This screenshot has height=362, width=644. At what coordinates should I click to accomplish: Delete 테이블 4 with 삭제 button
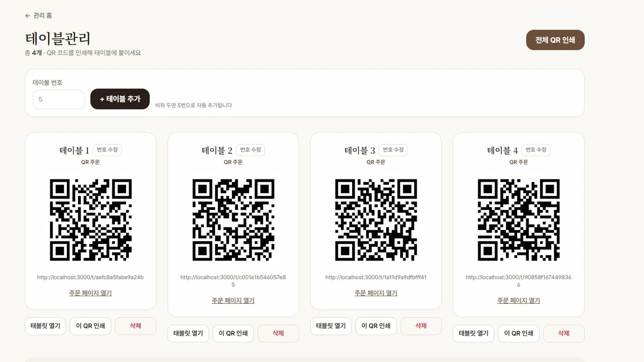tap(564, 334)
